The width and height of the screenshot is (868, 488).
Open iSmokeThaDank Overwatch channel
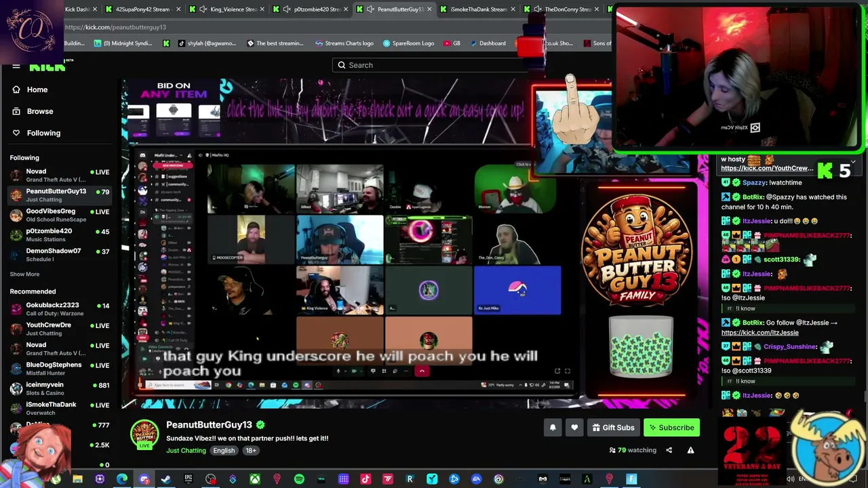(60, 408)
